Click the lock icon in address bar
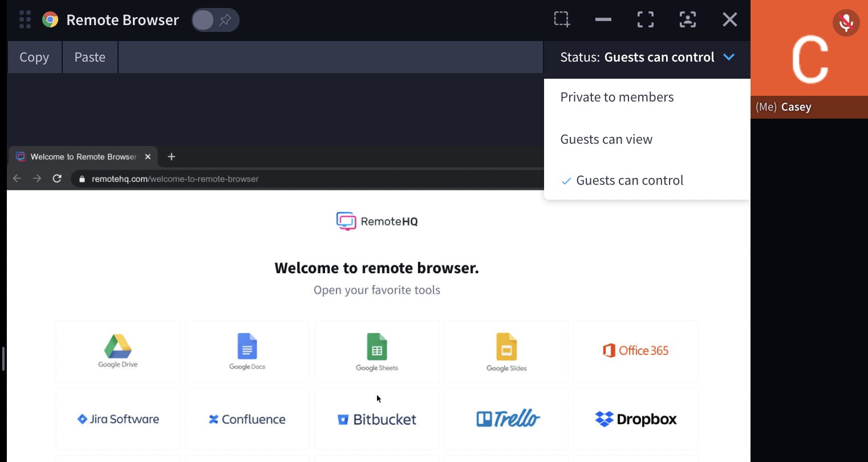Screen dimensions: 868x462 click(x=82, y=179)
